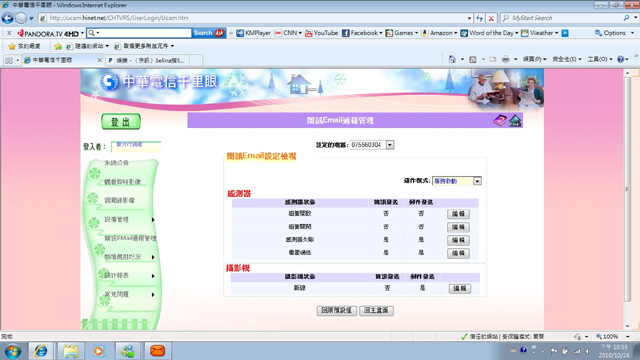Open the Messenger people taskbar icon
640x360 pixels.
click(x=128, y=351)
